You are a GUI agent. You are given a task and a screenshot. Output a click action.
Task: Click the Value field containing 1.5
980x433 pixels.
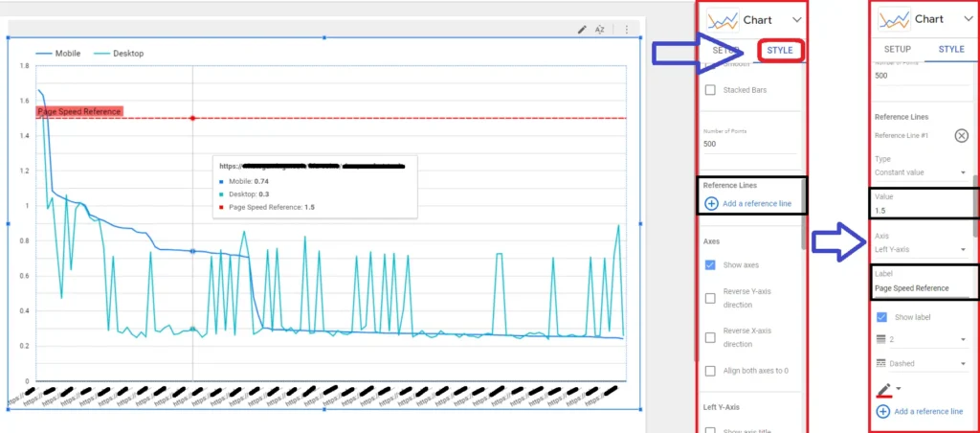click(x=920, y=210)
